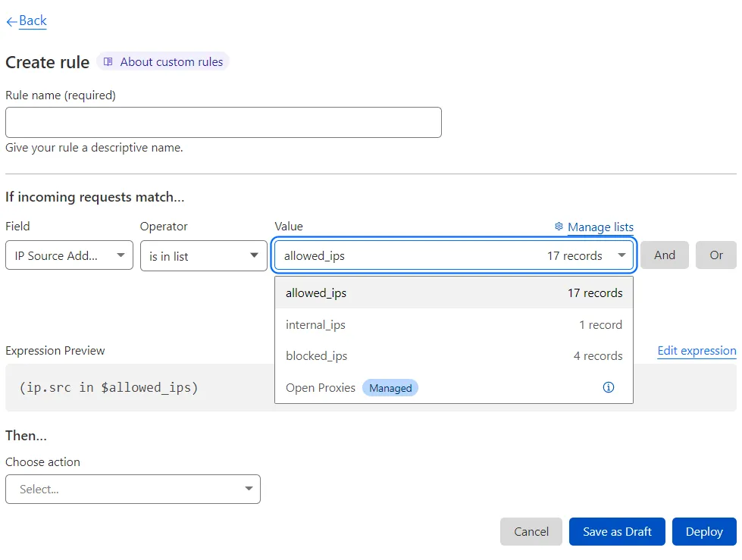
Task: Open the IP Source Address field selector
Action: pos(68,255)
